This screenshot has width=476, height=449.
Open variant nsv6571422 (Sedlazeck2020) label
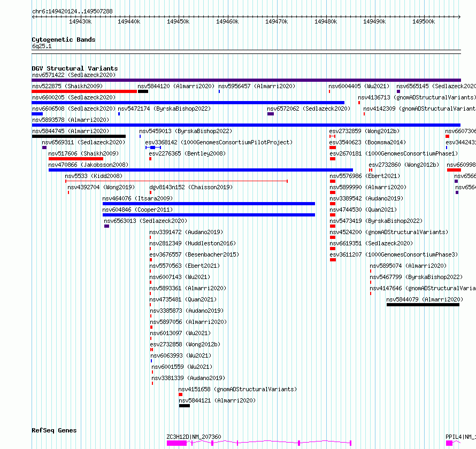pos(74,75)
